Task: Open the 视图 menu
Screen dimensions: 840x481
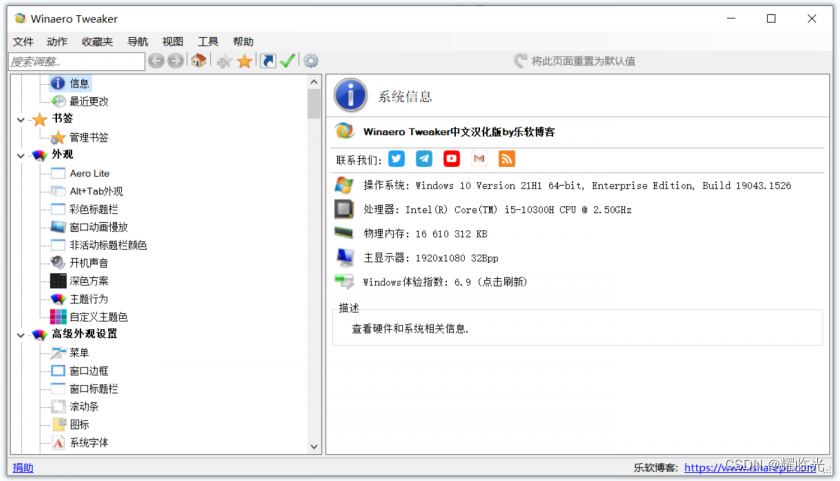Action: point(172,41)
